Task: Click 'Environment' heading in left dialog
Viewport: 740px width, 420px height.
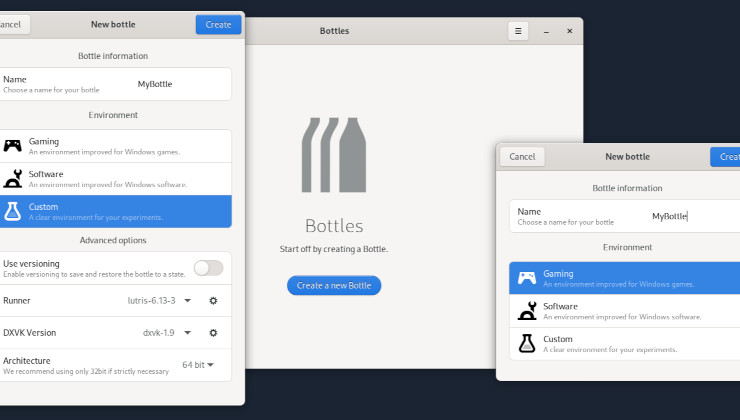Action: (113, 115)
